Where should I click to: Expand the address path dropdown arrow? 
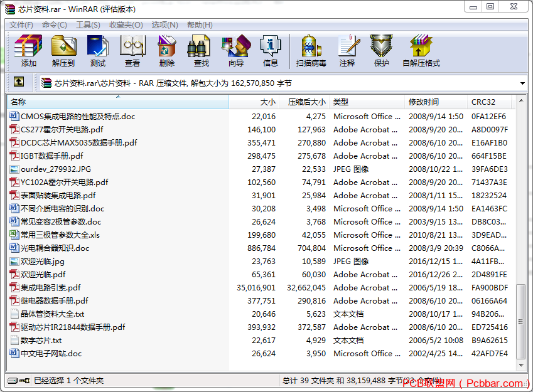522,83
